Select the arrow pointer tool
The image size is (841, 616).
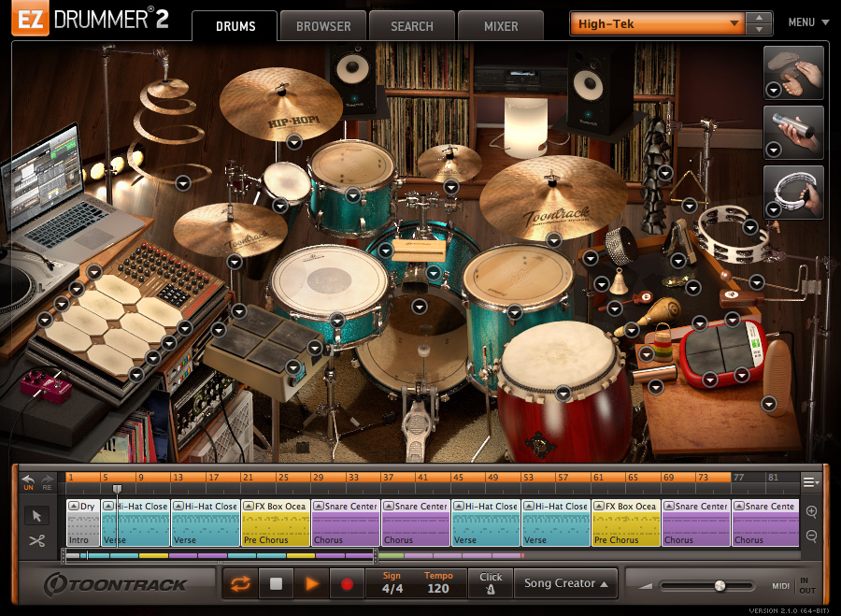36,516
